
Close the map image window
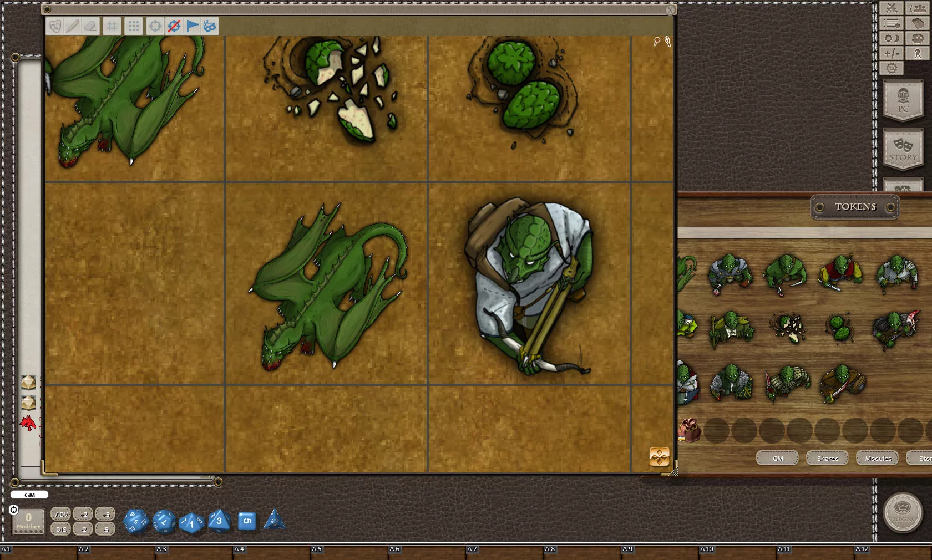[x=670, y=9]
